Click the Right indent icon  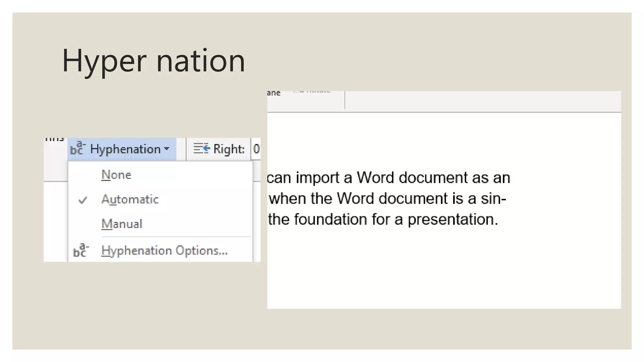click(202, 148)
